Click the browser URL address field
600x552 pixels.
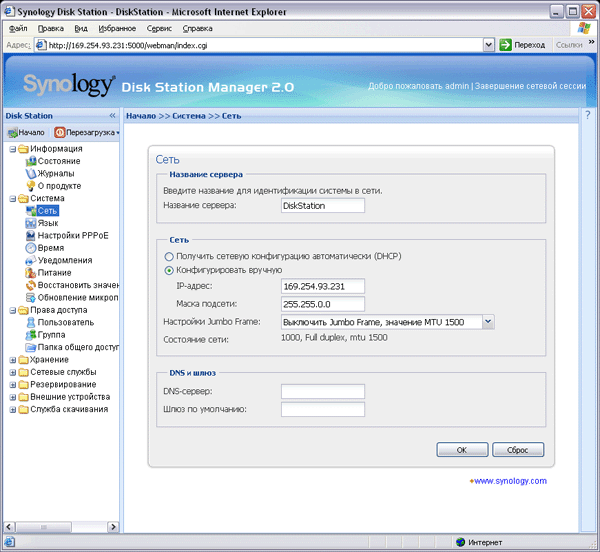coord(264,45)
